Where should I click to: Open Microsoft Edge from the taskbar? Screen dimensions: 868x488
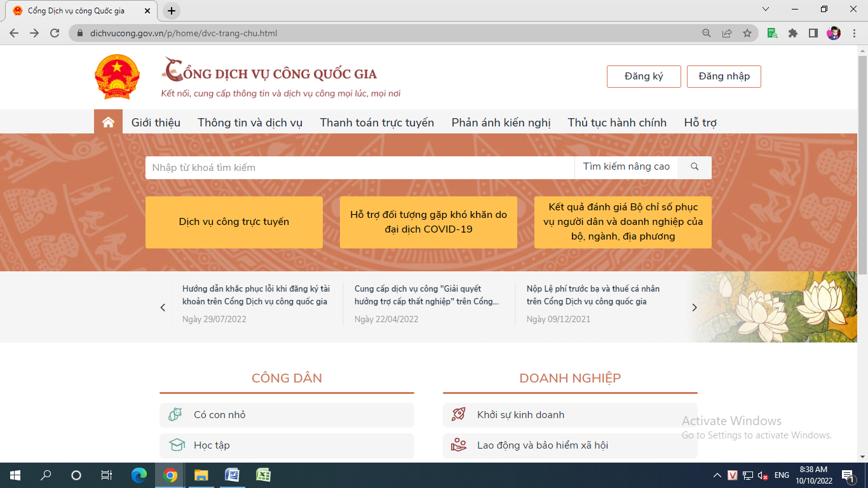pyautogui.click(x=139, y=475)
